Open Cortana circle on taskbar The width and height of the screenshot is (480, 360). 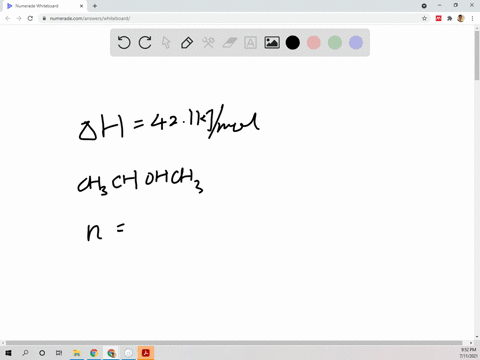(x=42, y=353)
